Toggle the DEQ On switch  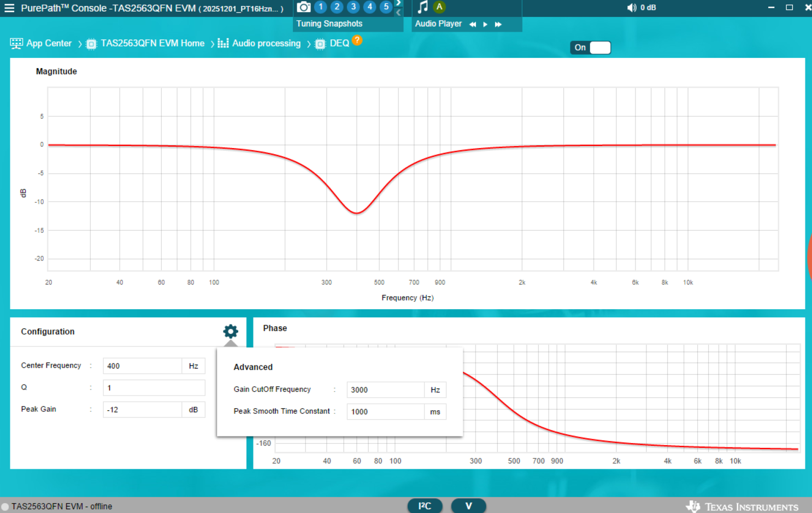click(590, 48)
